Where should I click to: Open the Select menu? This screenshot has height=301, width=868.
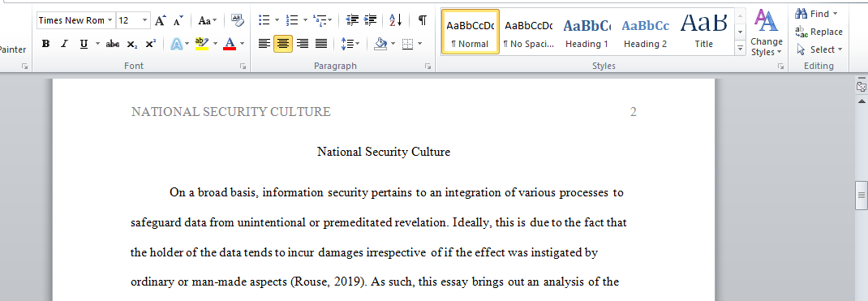click(819, 49)
